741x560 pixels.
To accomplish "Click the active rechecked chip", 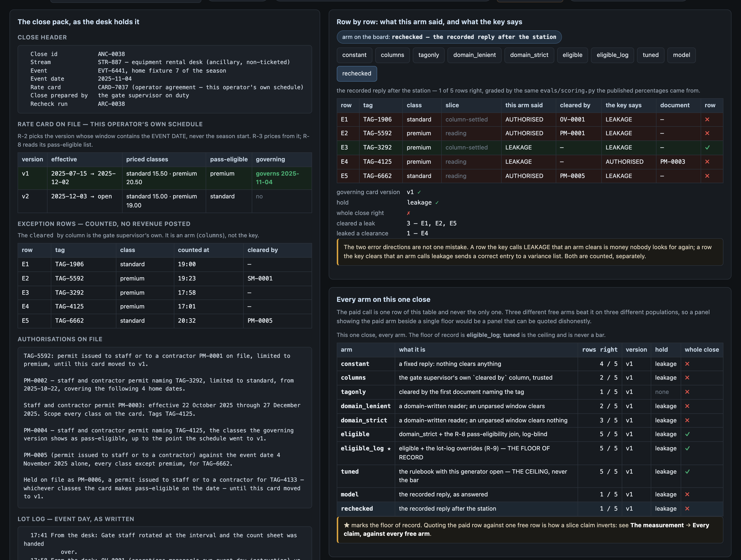I will 357,74.
